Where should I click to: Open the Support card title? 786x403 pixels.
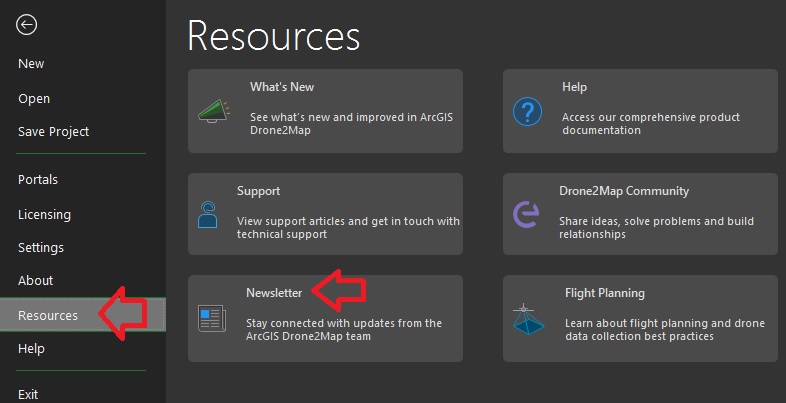click(x=258, y=191)
